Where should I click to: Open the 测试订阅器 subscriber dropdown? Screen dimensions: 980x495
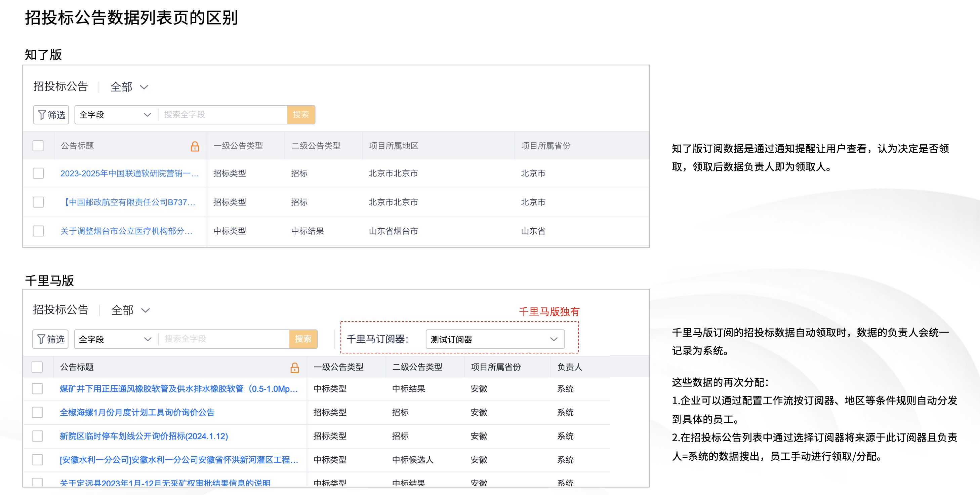495,339
